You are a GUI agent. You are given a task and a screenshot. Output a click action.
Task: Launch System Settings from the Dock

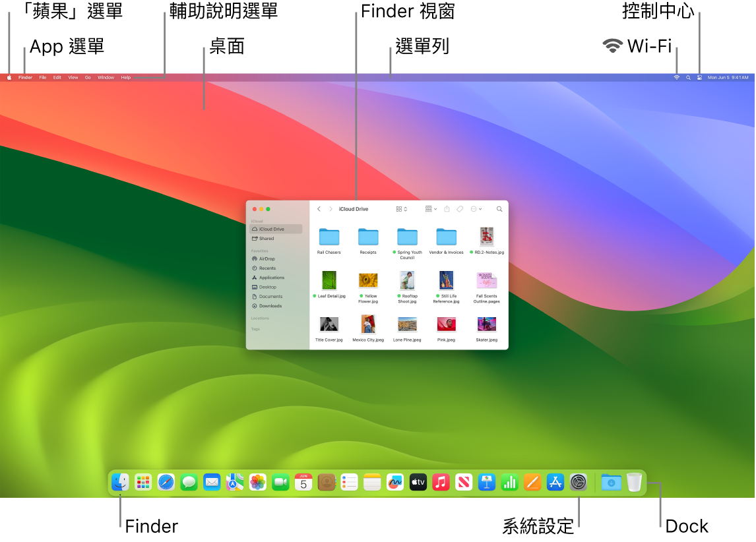pos(578,482)
